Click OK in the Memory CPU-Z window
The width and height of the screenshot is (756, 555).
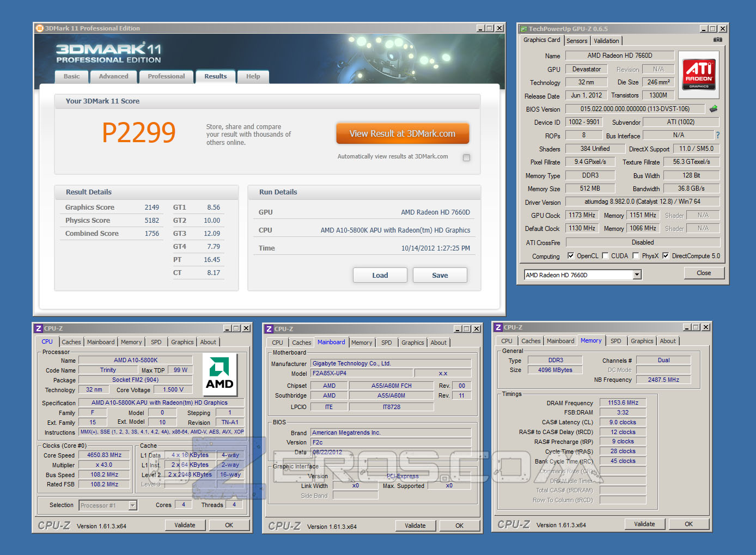[689, 524]
